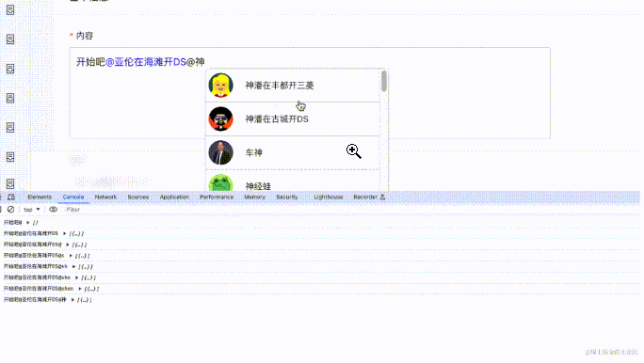Click the suited man avatar of 车神
Image resolution: width=644 pixels, height=363 pixels.
pyautogui.click(x=220, y=152)
